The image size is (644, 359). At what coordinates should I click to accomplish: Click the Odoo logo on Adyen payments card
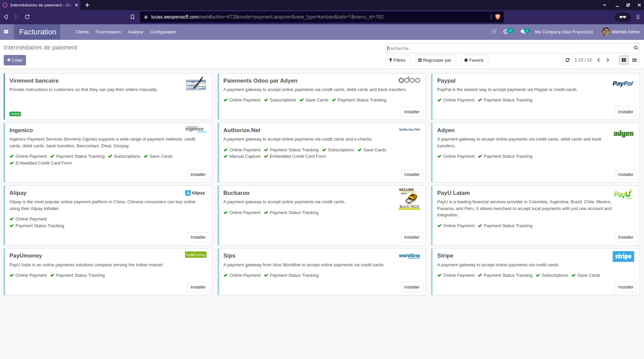pyautogui.click(x=409, y=80)
